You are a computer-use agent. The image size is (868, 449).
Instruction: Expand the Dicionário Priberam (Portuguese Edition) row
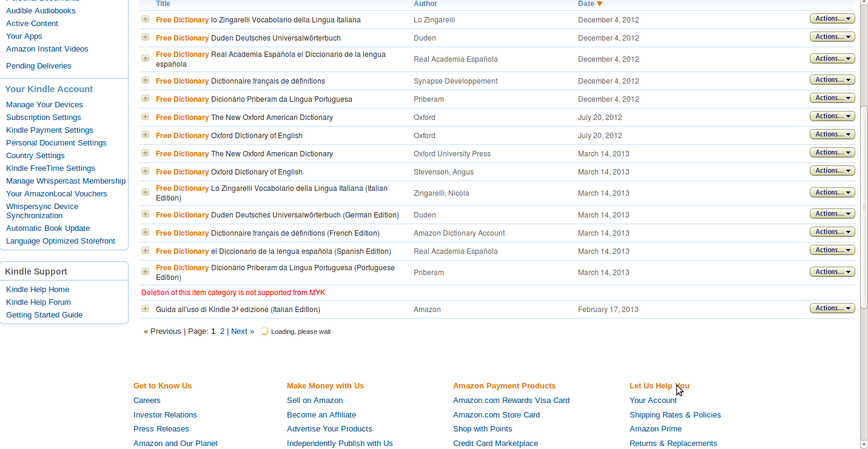coord(145,271)
